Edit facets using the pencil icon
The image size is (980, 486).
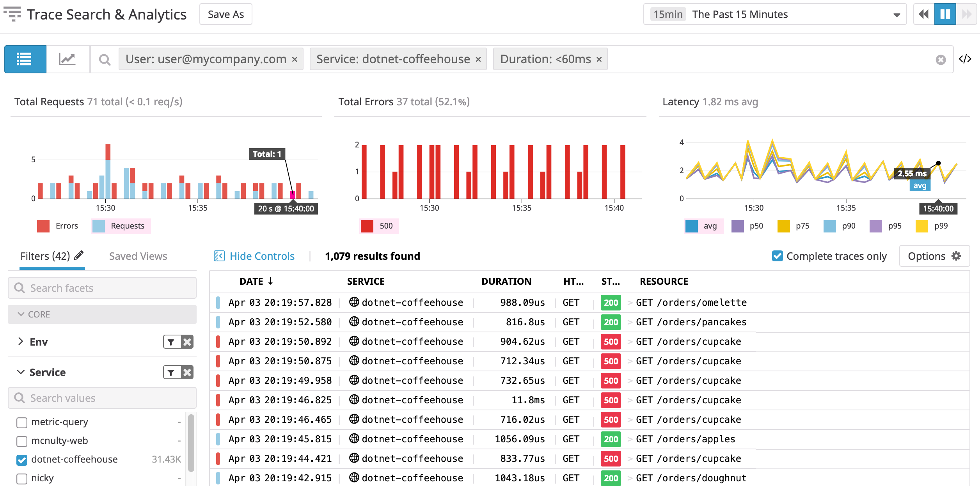pyautogui.click(x=79, y=255)
